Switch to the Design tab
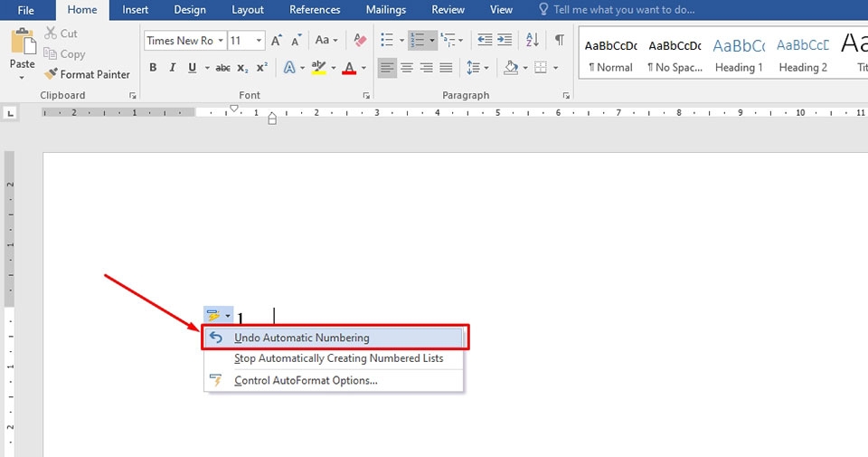The image size is (868, 457). (x=190, y=10)
